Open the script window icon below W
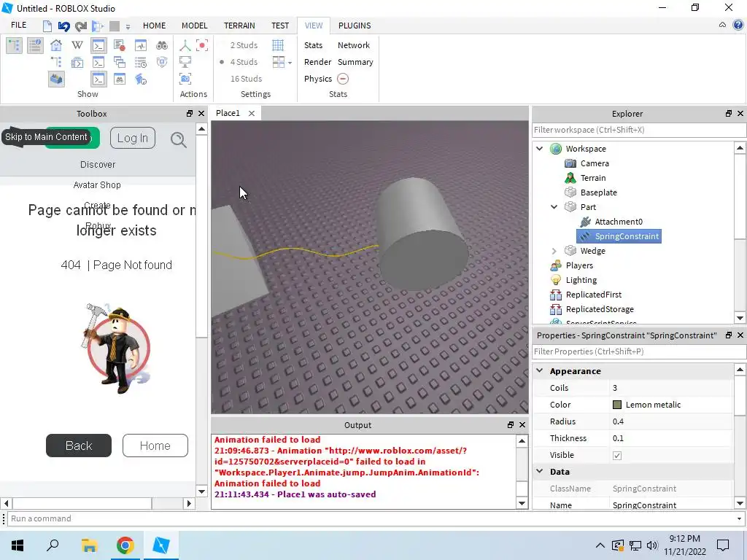The image size is (747, 560). pos(77,62)
